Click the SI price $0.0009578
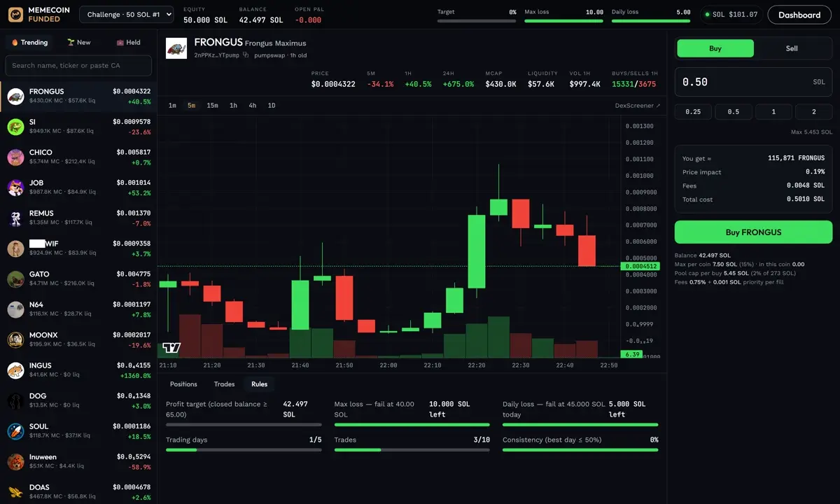840x504 pixels. [132, 122]
